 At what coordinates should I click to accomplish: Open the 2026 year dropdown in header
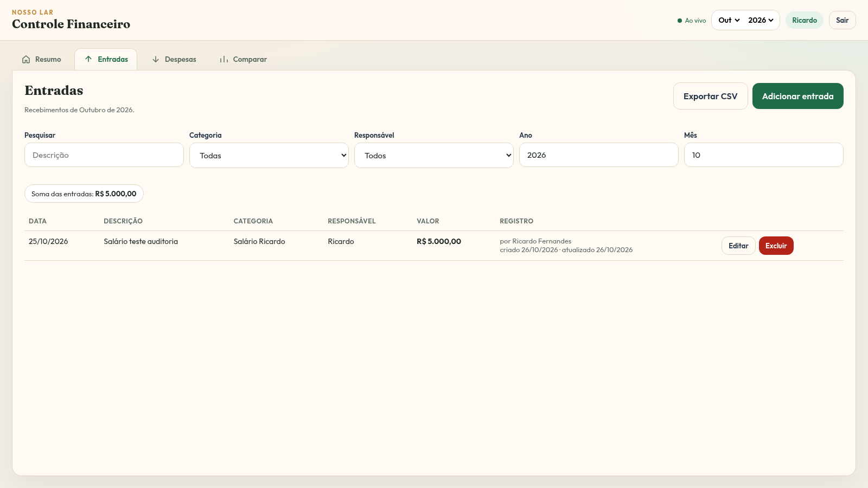(761, 20)
